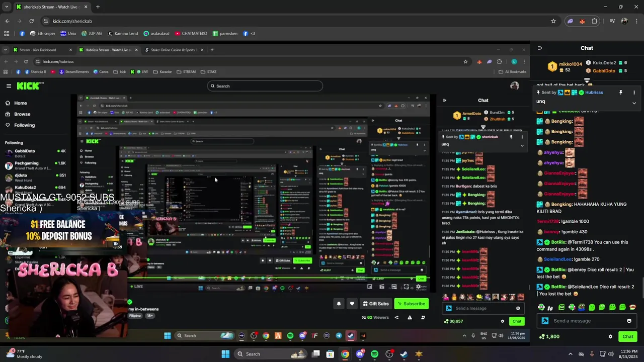The width and height of the screenshot is (644, 362).
Task: Open the Chrome apps grid shortcut
Action: [x=7, y=34]
